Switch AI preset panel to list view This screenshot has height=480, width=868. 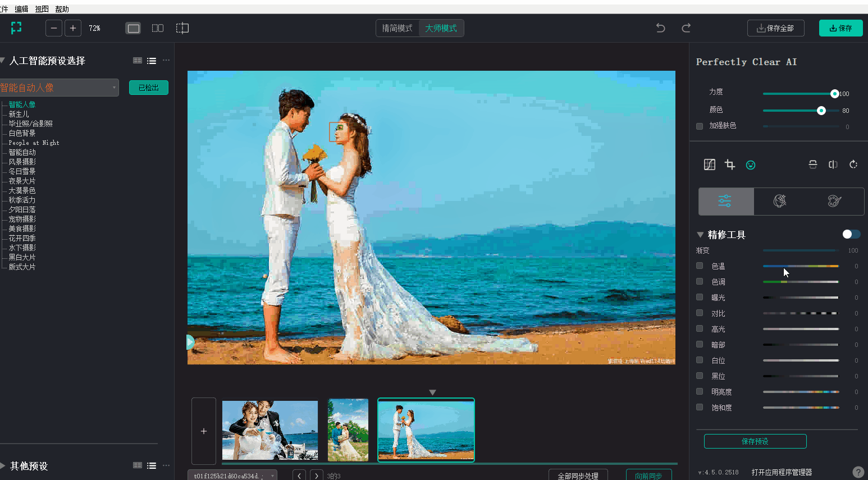(x=152, y=61)
